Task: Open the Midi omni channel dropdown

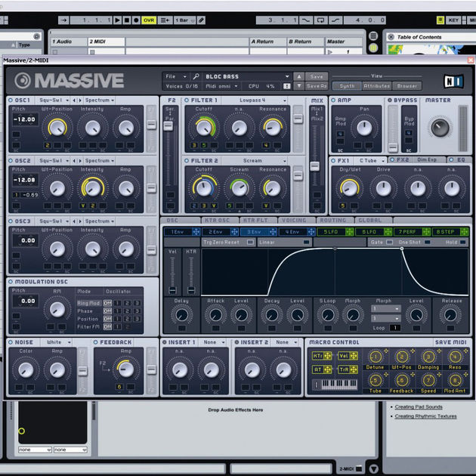Action: (x=221, y=86)
